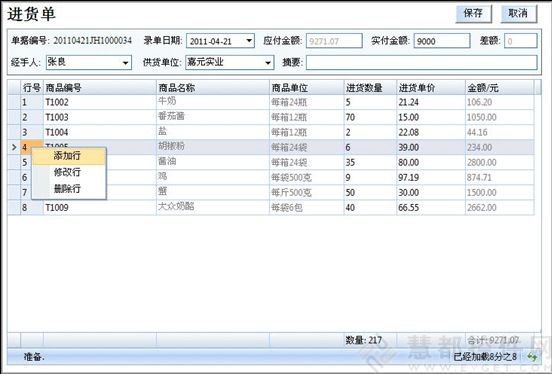
Task: Select row header for row 1
Action: 14,102
